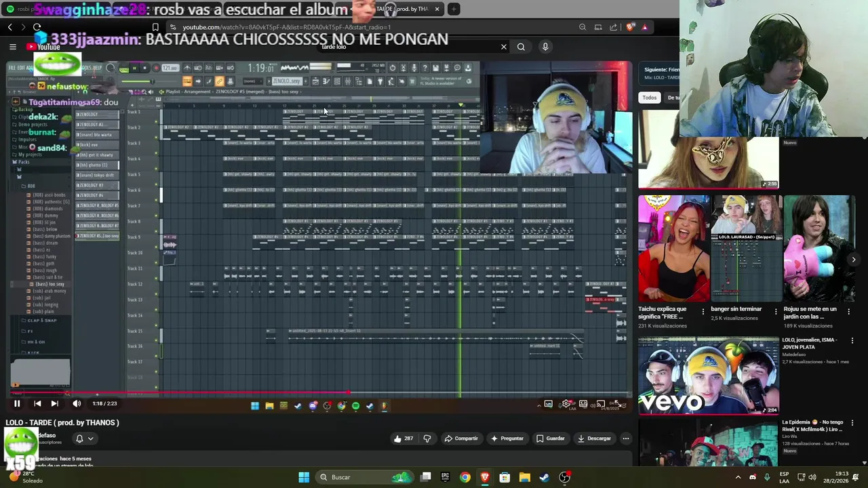Open the menu for La Epidemia video
This screenshot has width=868, height=488.
(x=852, y=423)
